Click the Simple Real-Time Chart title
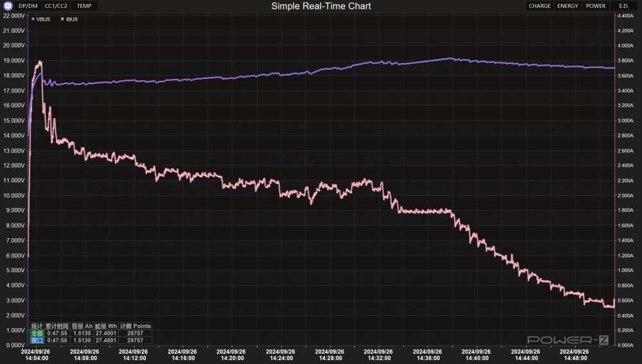Screen dimensions: 642x364 click(321, 6)
